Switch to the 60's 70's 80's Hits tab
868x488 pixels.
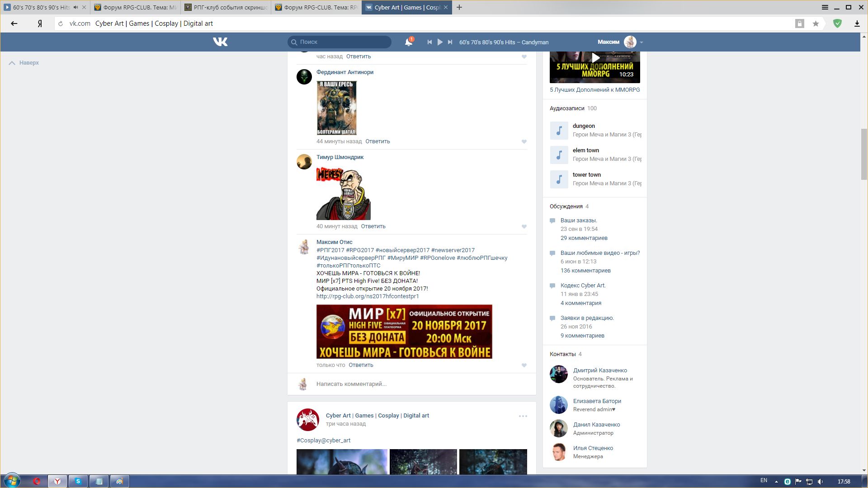coord(41,7)
